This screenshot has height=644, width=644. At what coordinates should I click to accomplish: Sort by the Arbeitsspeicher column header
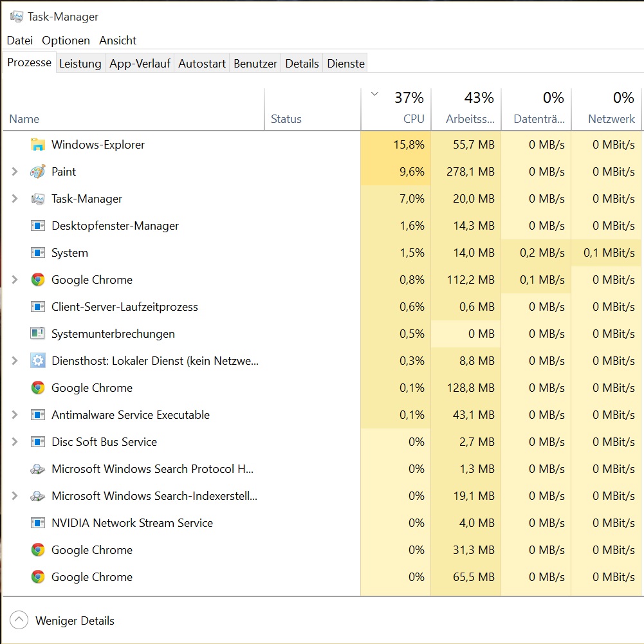click(x=466, y=109)
